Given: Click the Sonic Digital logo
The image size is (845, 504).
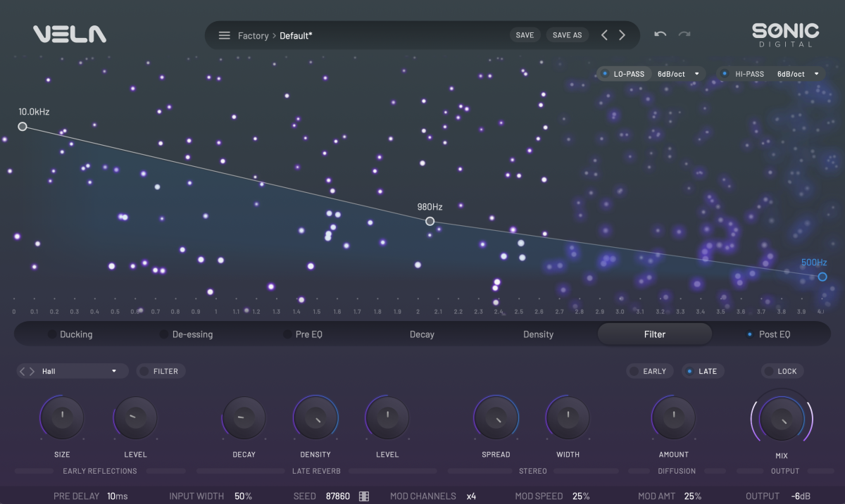Looking at the screenshot, I should coord(785,34).
